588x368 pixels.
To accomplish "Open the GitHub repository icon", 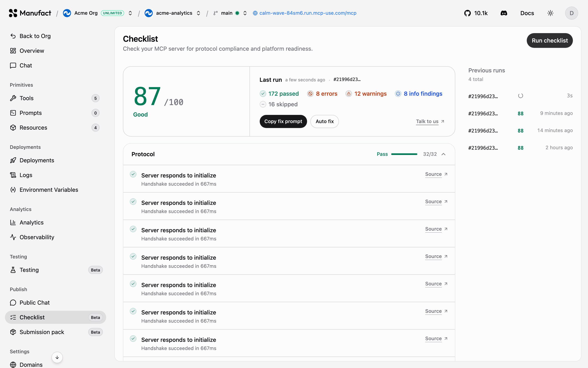I will point(467,13).
